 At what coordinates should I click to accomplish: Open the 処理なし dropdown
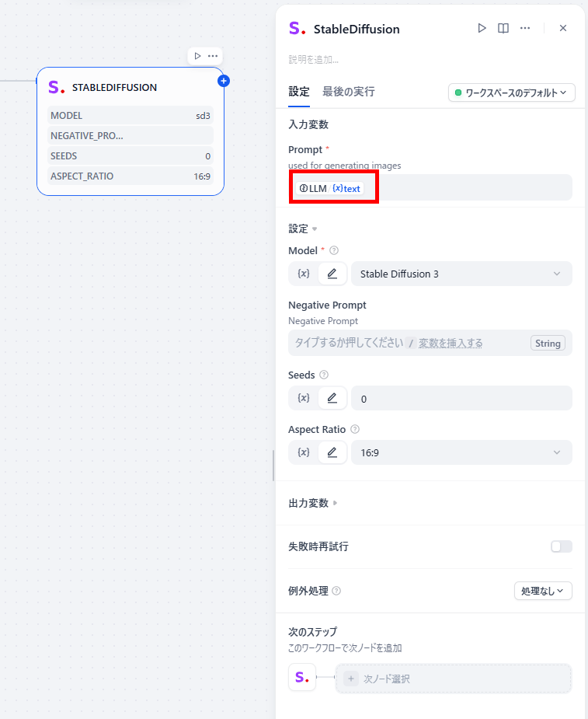click(x=543, y=591)
